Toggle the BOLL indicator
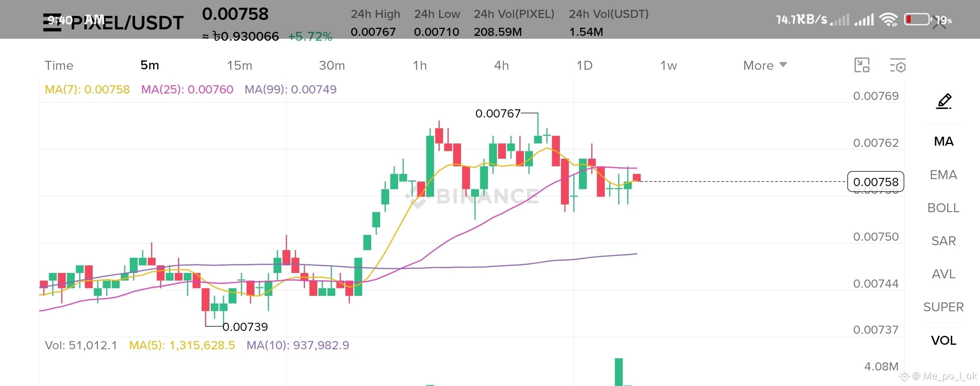Image resolution: width=980 pixels, height=386 pixels. 944,208
